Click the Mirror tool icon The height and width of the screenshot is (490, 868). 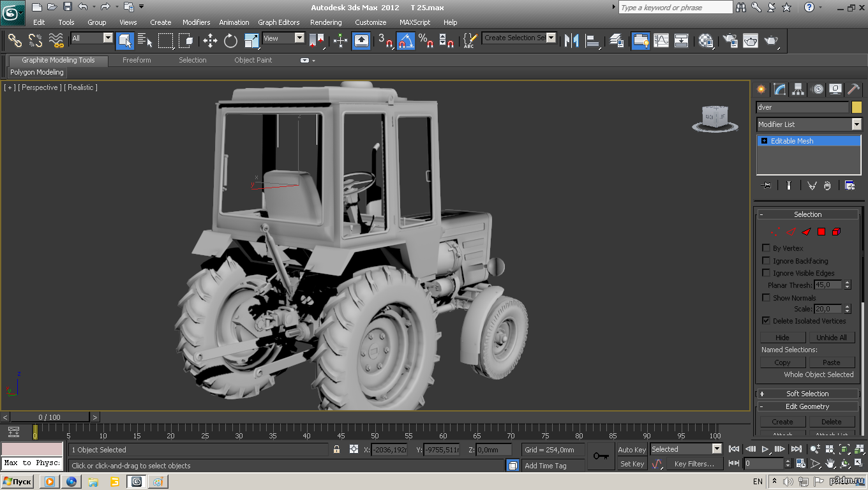point(572,41)
